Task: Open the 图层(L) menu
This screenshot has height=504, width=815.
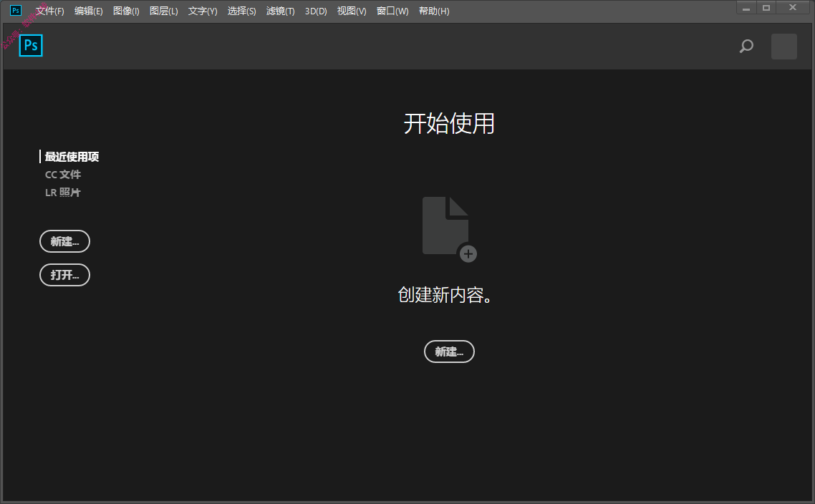Action: (164, 11)
